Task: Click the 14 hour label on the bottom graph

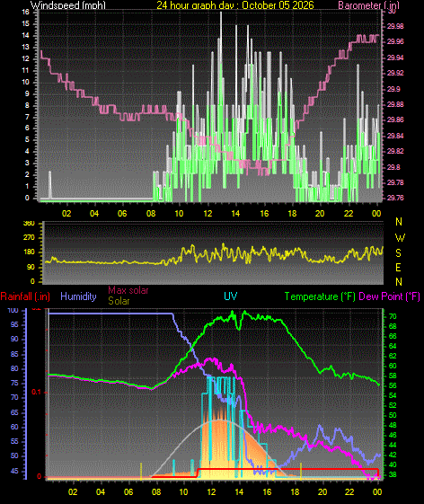Action: pos(239,492)
